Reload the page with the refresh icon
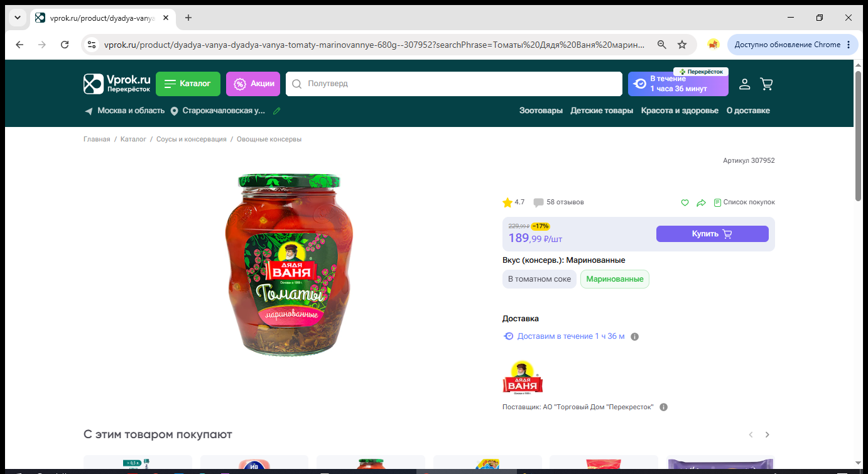Image resolution: width=868 pixels, height=474 pixels. pos(65,45)
